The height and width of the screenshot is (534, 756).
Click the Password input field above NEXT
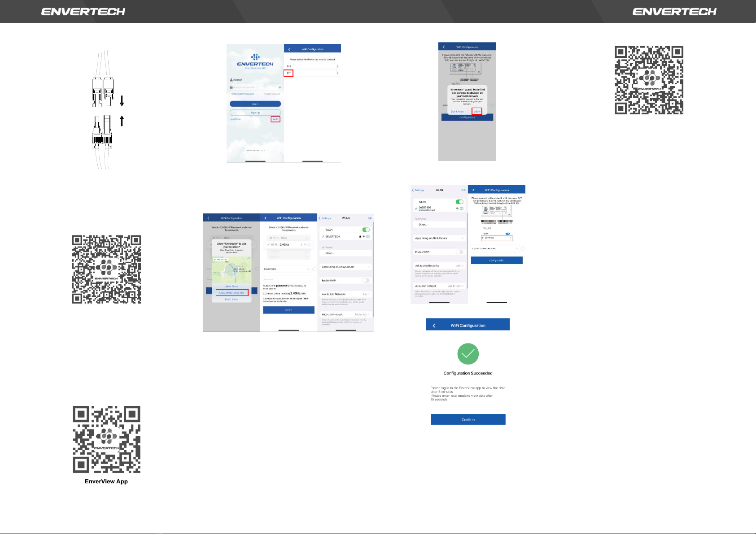288,279
